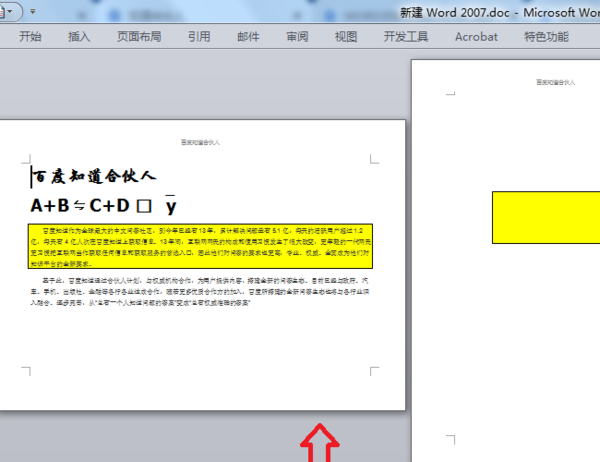Image resolution: width=600 pixels, height=462 pixels.
Task: Click the calligraphy heading 百度知道合伙人
Action: tap(94, 176)
